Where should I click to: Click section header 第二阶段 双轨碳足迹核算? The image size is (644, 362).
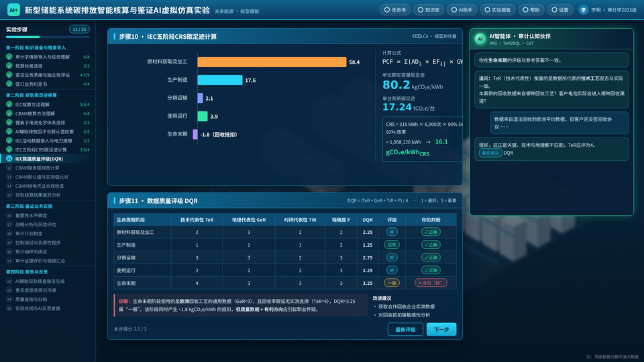tap(32, 95)
